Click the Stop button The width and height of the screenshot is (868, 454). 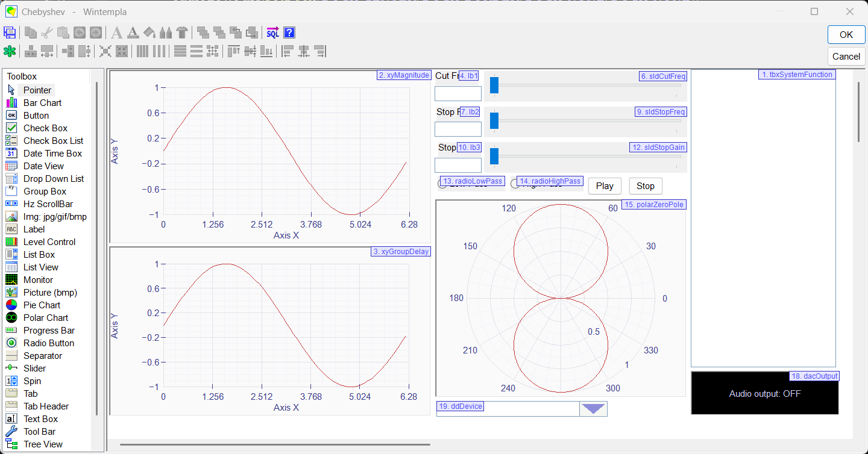[646, 186]
